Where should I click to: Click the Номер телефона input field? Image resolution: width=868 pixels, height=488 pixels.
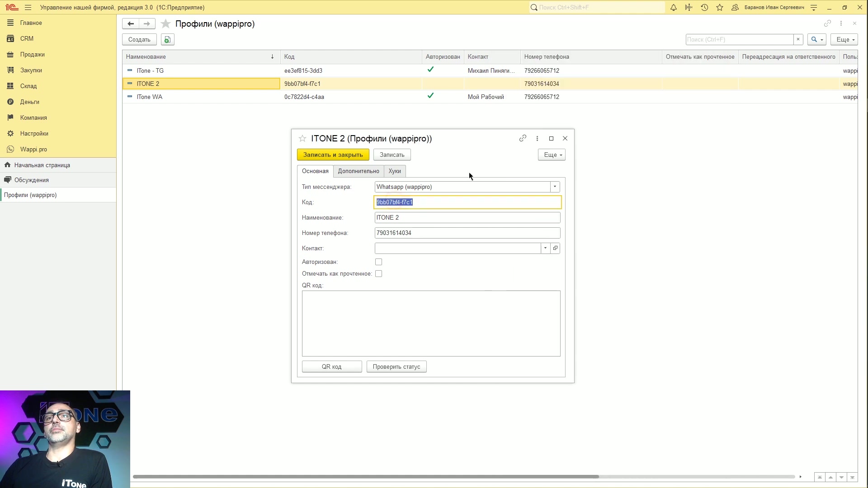point(467,233)
